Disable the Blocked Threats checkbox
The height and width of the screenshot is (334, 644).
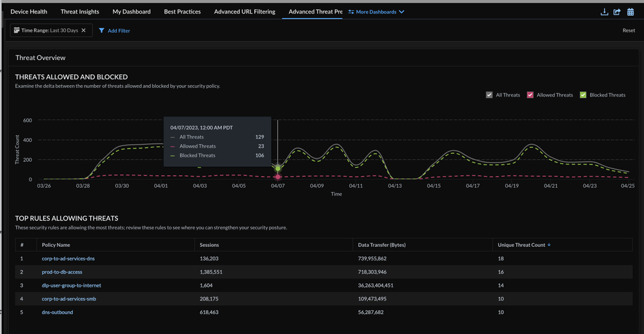click(583, 95)
